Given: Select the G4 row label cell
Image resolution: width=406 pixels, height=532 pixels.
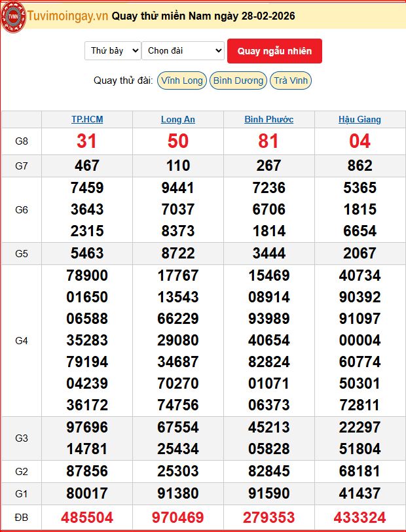Looking at the screenshot, I should pyautogui.click(x=22, y=340).
